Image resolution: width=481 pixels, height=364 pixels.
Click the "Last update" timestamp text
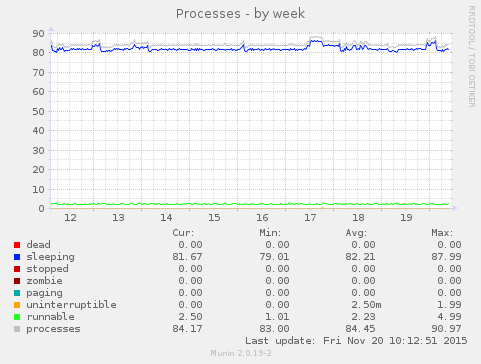coord(356,341)
